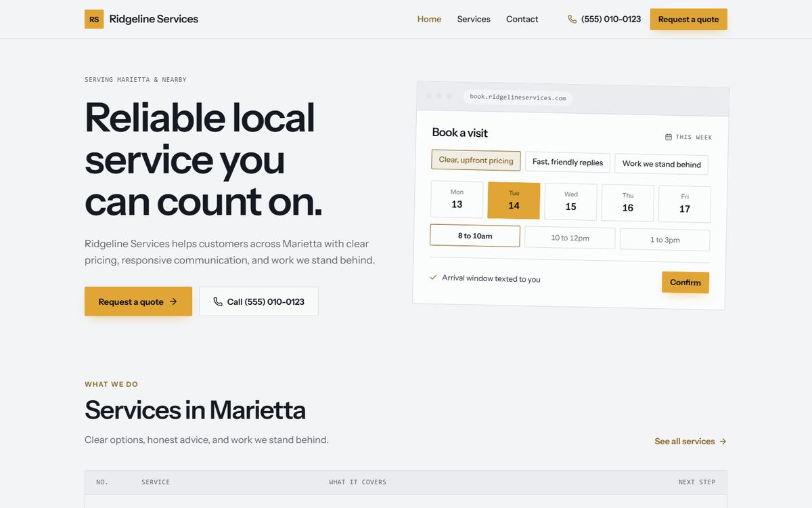The image size is (812, 508).
Task: Click the checkmark icon by Arrival window
Action: click(x=433, y=277)
